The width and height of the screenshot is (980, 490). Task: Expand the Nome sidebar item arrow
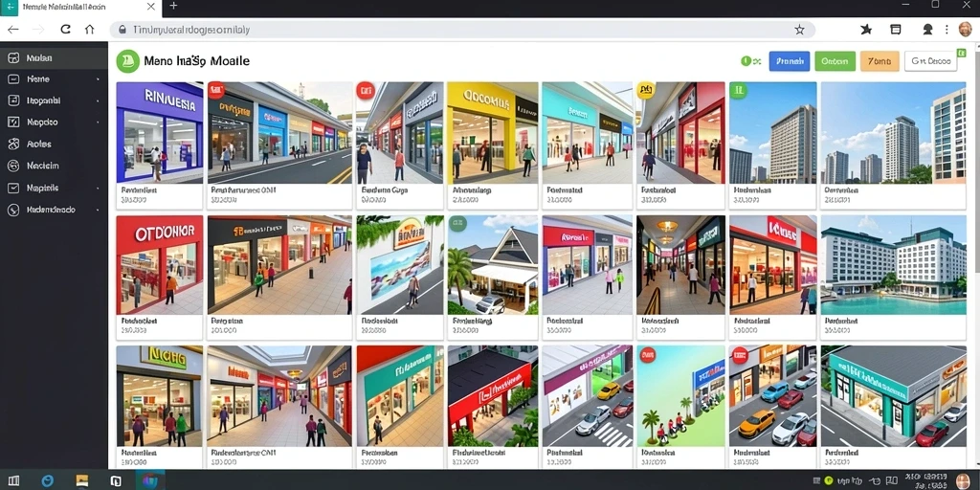tap(99, 80)
